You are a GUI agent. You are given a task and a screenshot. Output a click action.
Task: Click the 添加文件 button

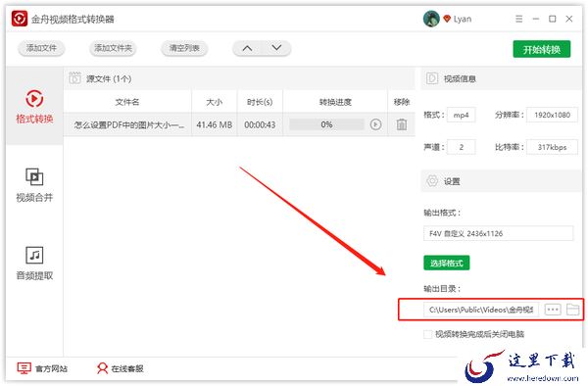coord(41,48)
